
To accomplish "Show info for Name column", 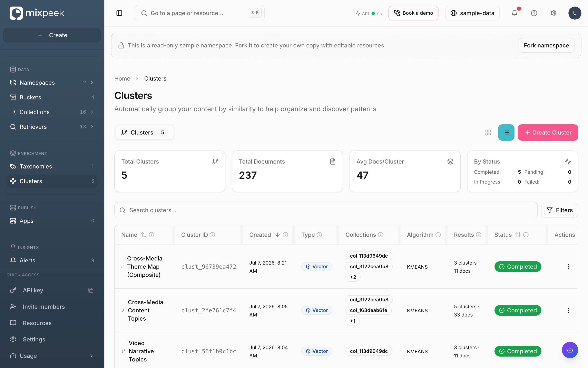I will [151, 235].
